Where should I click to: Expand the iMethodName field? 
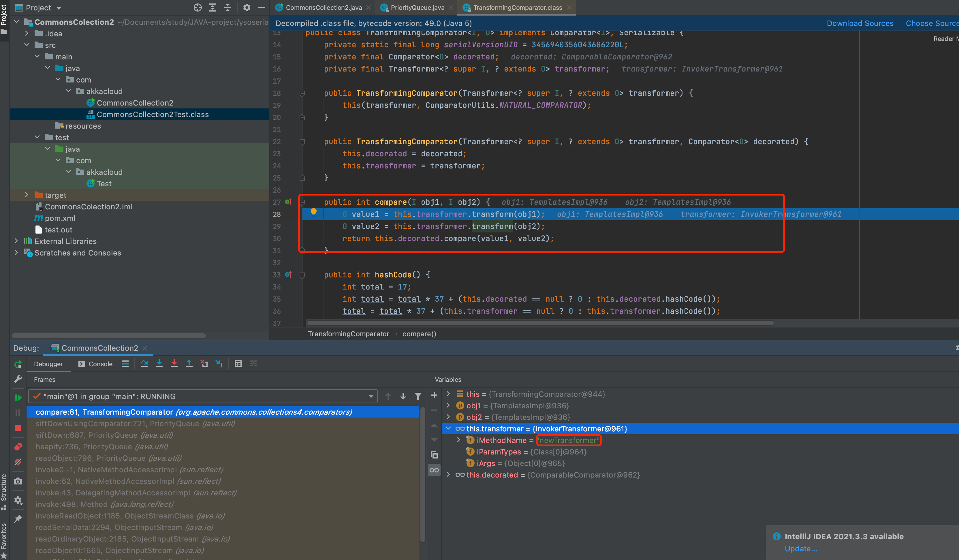pos(458,440)
